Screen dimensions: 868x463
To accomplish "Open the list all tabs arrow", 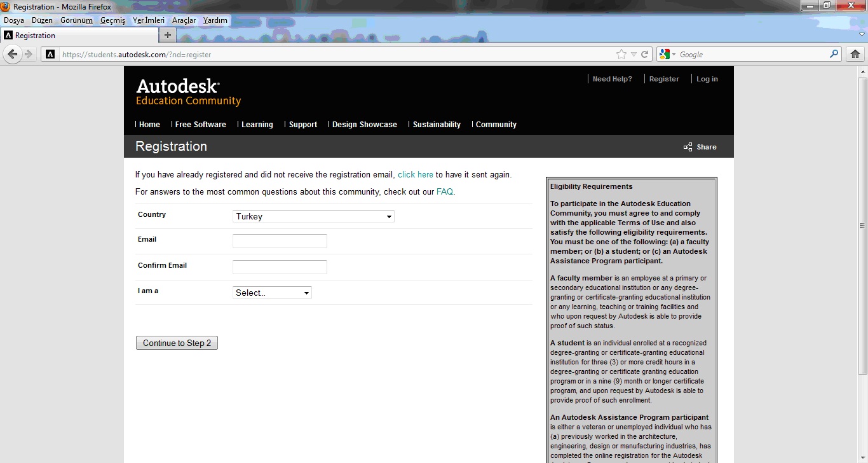I will coord(862,35).
